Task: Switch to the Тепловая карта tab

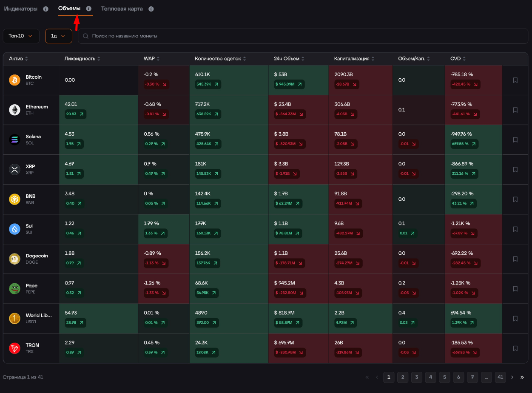Action: [122, 9]
